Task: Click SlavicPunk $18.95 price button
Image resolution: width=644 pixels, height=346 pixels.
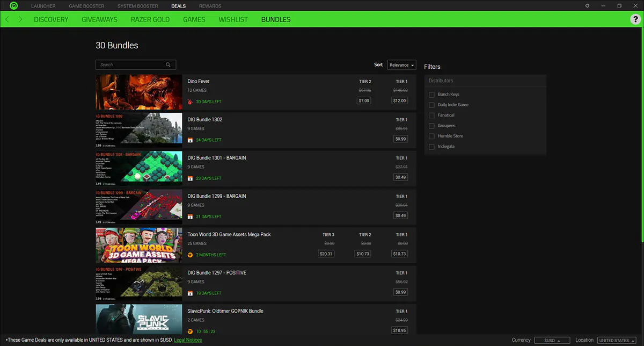Action: [400, 330]
